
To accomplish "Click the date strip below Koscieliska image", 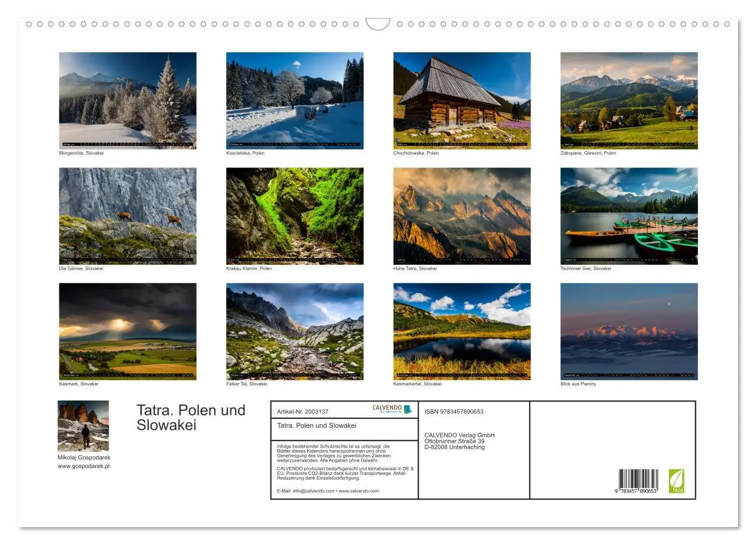I will point(295,145).
